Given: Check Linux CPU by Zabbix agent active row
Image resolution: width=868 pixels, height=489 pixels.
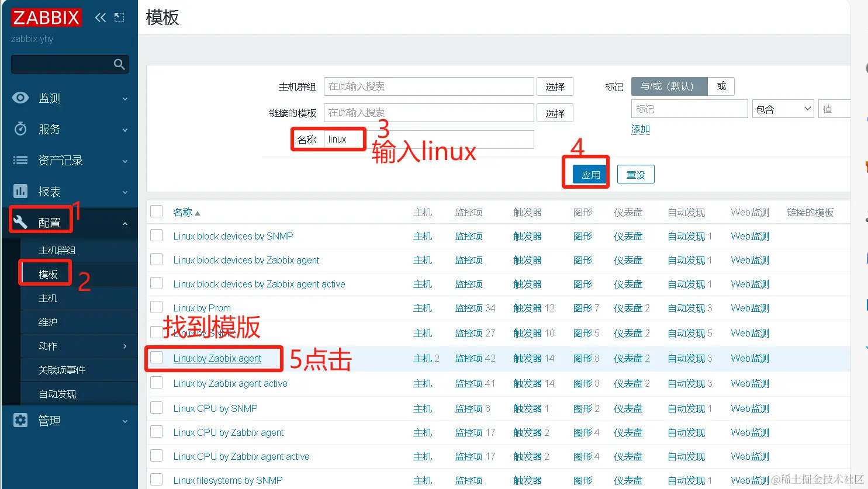Looking at the screenshot, I should tap(157, 455).
